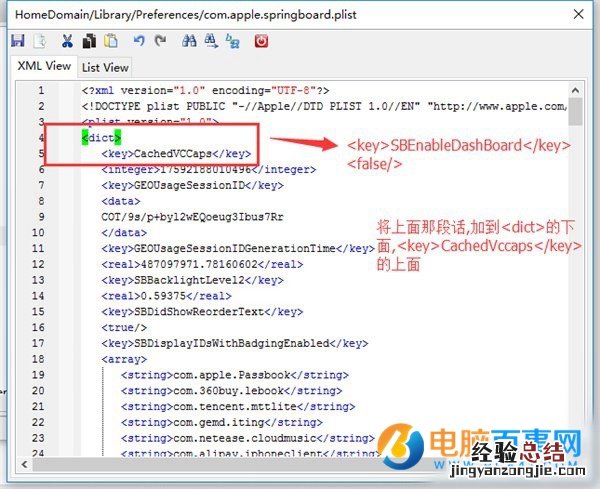This screenshot has width=600, height=489.
Task: Click the CachedVCCaps key on line 5
Action: (176, 154)
